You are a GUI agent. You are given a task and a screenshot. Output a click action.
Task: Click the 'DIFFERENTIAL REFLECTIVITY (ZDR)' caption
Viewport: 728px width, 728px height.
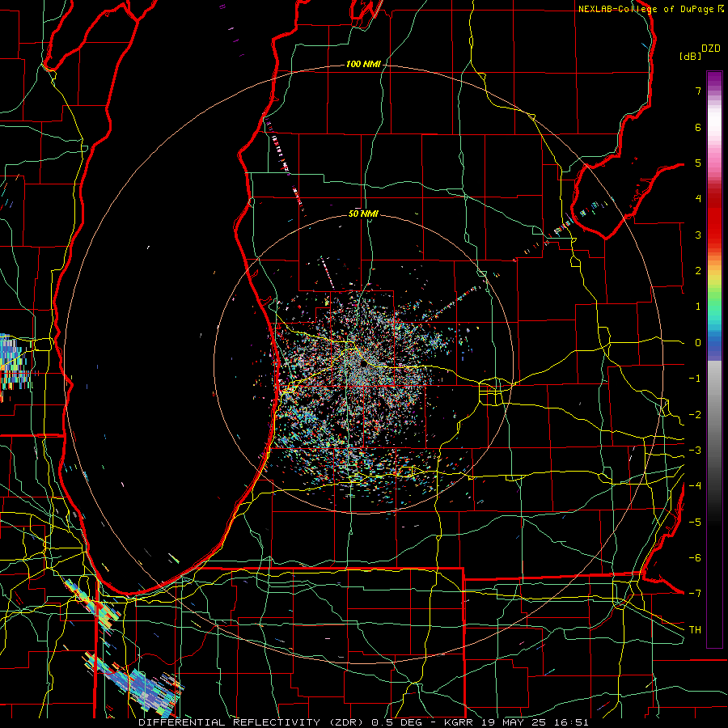252,722
